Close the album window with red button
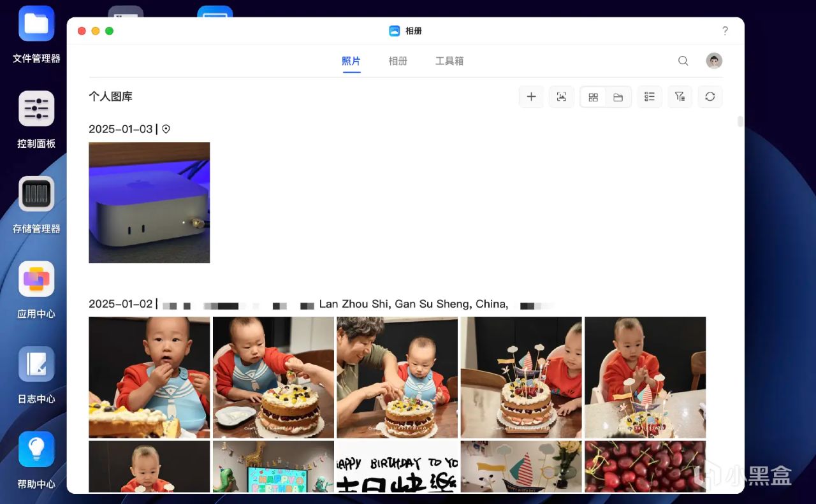This screenshot has height=504, width=816. (82, 31)
